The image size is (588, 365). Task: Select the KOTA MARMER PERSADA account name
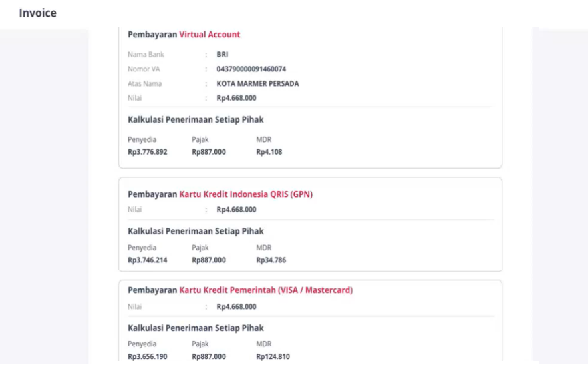258,84
